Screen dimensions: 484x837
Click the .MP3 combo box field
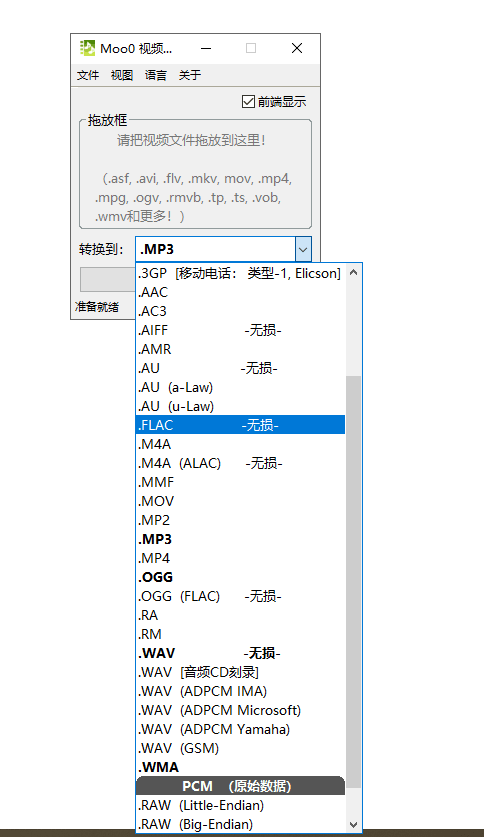point(215,249)
